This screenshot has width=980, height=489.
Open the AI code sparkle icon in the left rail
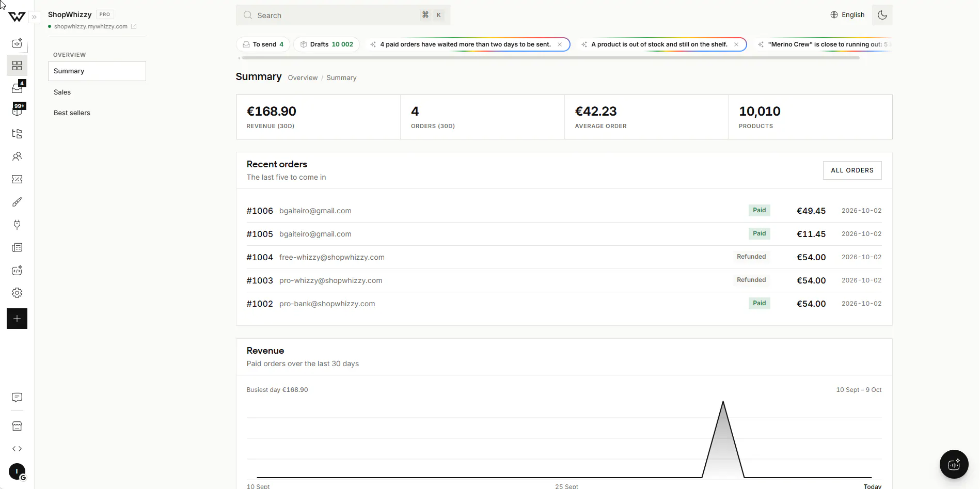coord(17,270)
